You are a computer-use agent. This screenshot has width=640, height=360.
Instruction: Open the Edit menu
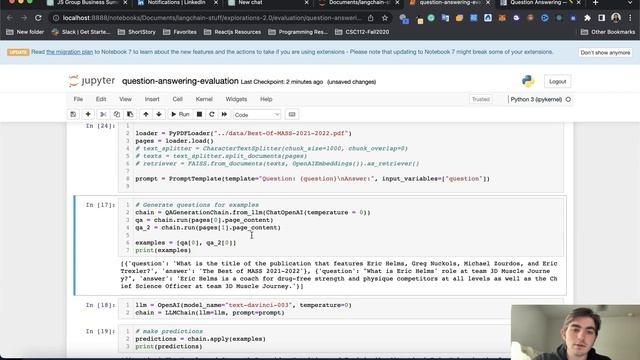click(101, 99)
